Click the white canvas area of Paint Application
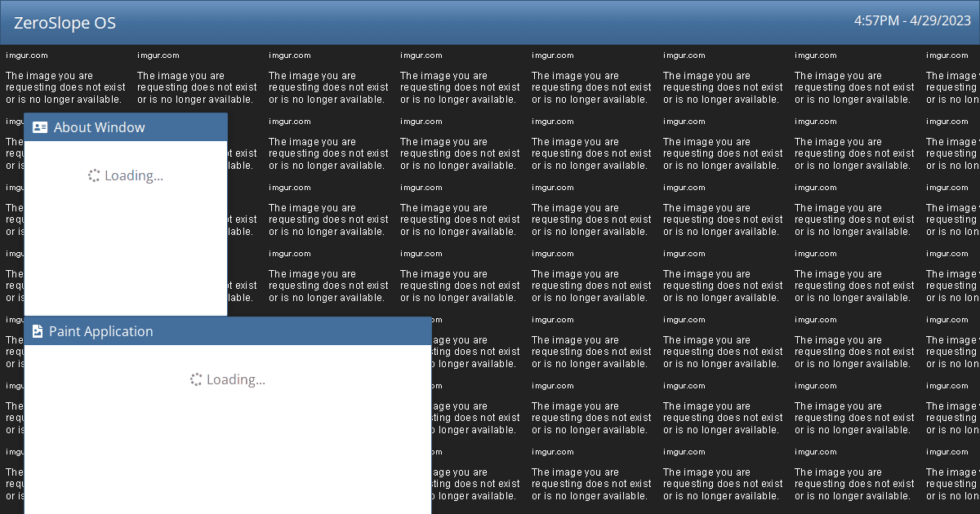 click(229, 449)
